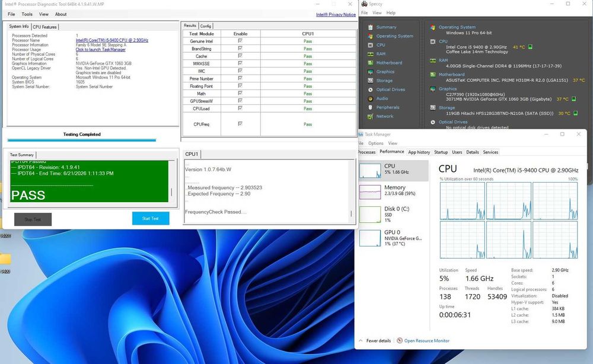Click green CPU temperature indicator in Speccy
The image size is (593, 364).
coord(530,47)
